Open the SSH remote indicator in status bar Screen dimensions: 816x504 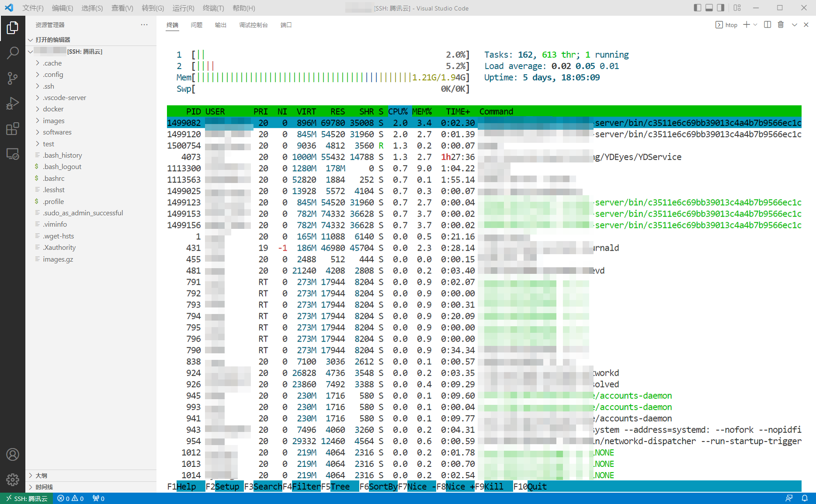pos(27,498)
